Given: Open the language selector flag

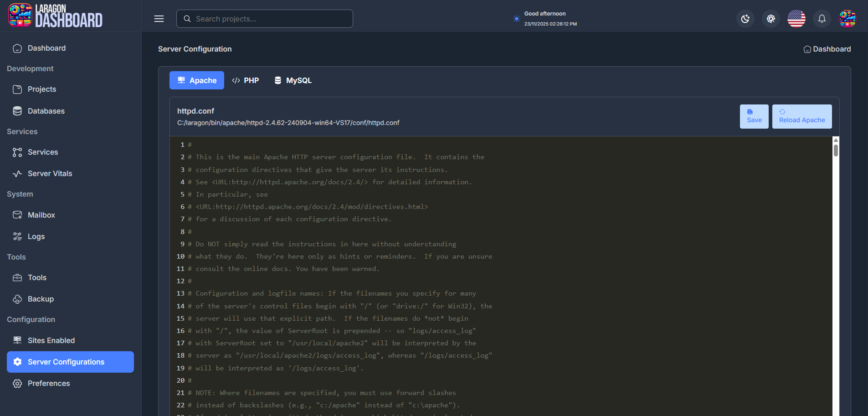Looking at the screenshot, I should tap(796, 19).
